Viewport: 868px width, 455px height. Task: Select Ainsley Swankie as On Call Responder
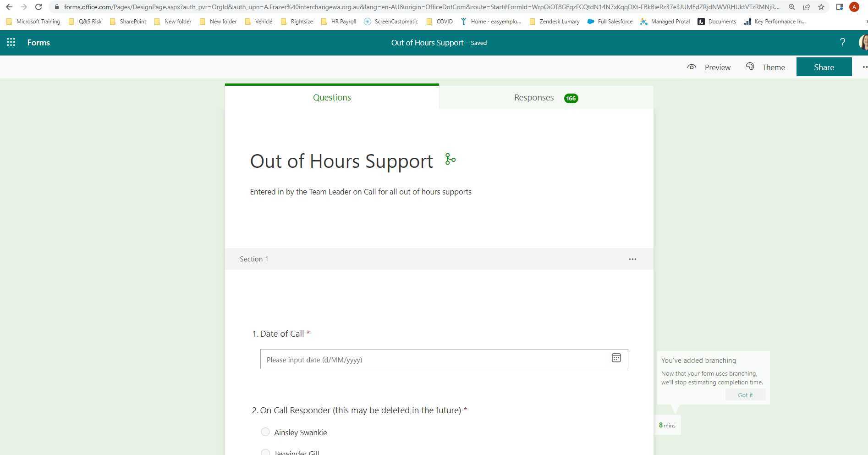coord(265,432)
